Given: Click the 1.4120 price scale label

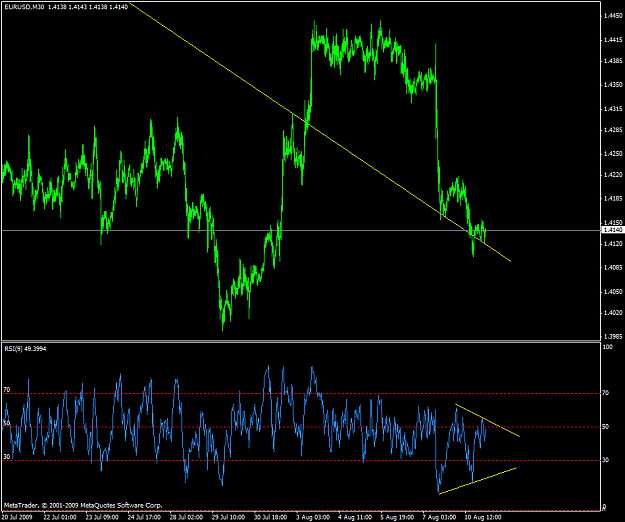Looking at the screenshot, I should point(613,243).
